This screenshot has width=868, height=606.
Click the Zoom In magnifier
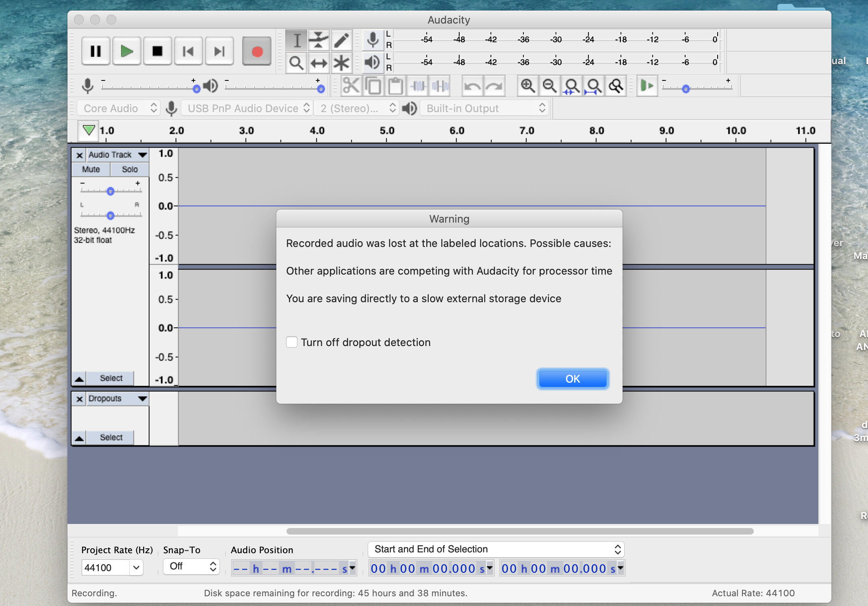(x=527, y=86)
